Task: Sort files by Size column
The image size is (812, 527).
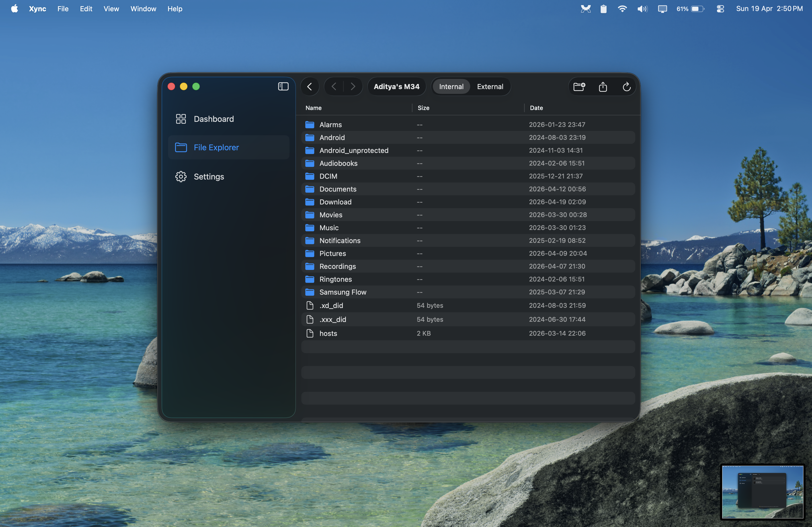Action: 423,108
